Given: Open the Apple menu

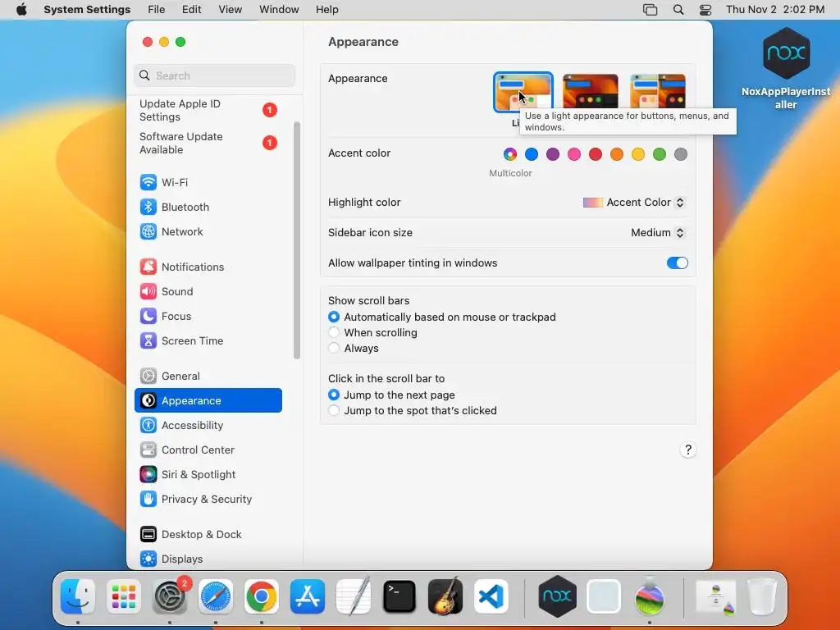Looking at the screenshot, I should point(21,10).
